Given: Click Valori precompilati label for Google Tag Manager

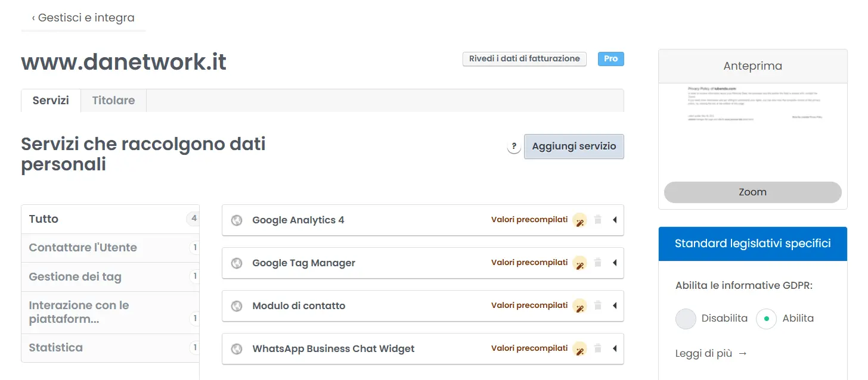Looking at the screenshot, I should point(529,263).
